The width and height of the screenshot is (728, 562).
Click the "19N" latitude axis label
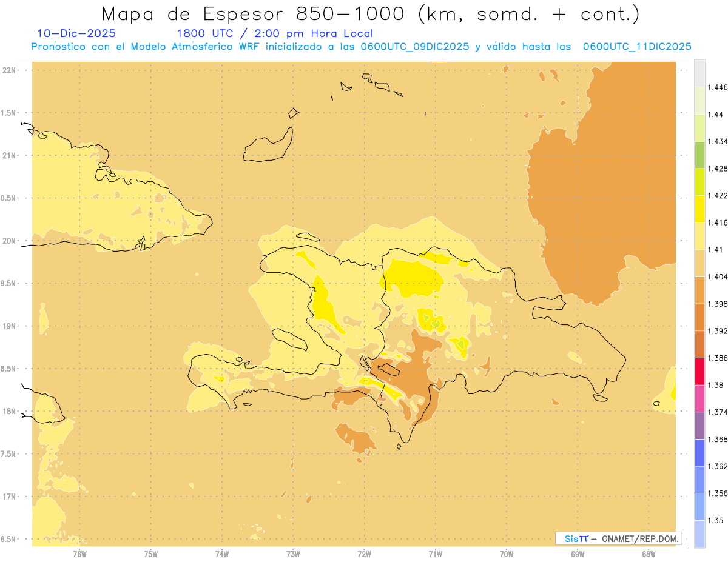pos(9,326)
